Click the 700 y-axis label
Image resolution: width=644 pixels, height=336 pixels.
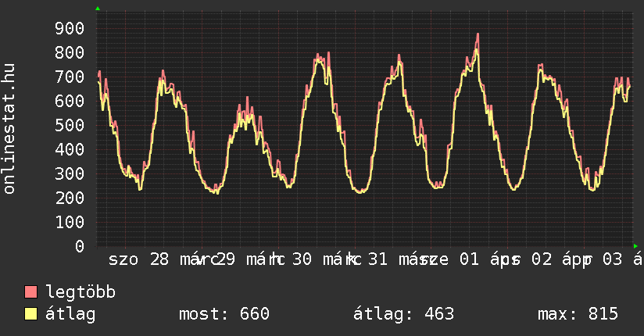(70, 77)
